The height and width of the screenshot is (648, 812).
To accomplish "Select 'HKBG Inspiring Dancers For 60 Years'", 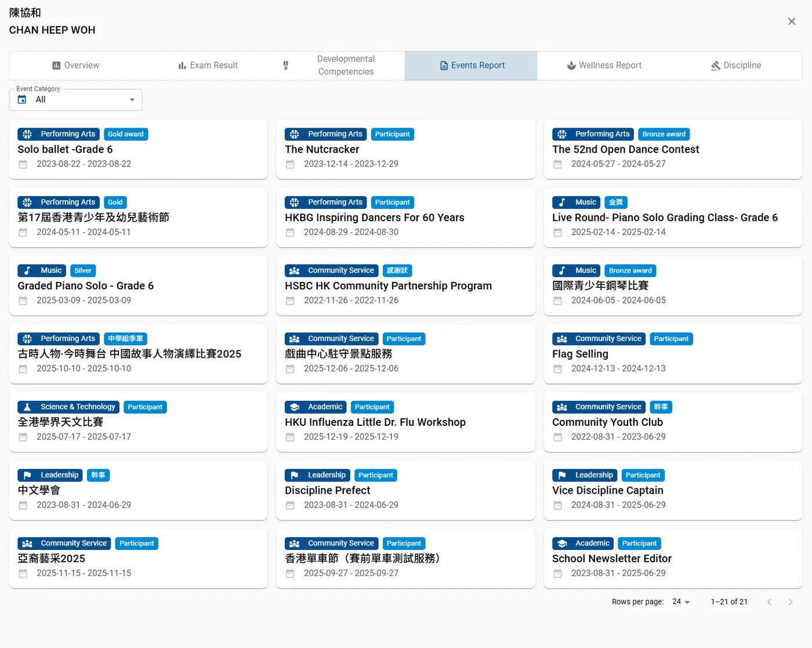I will 375,218.
